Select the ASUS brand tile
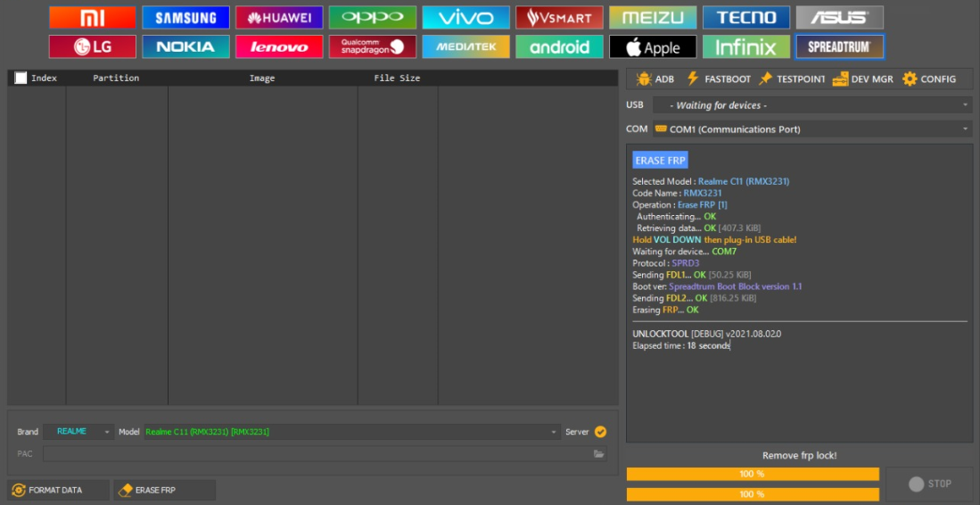The image size is (980, 505). (x=839, y=18)
